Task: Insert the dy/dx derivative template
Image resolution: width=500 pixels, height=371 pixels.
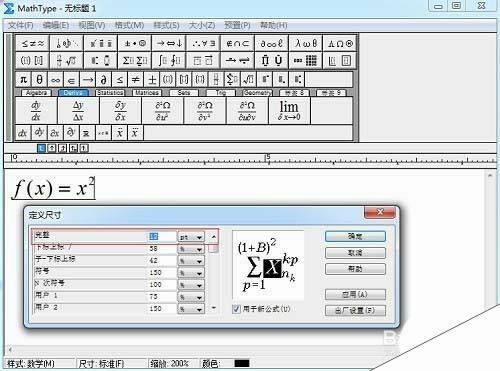Action: [36, 111]
